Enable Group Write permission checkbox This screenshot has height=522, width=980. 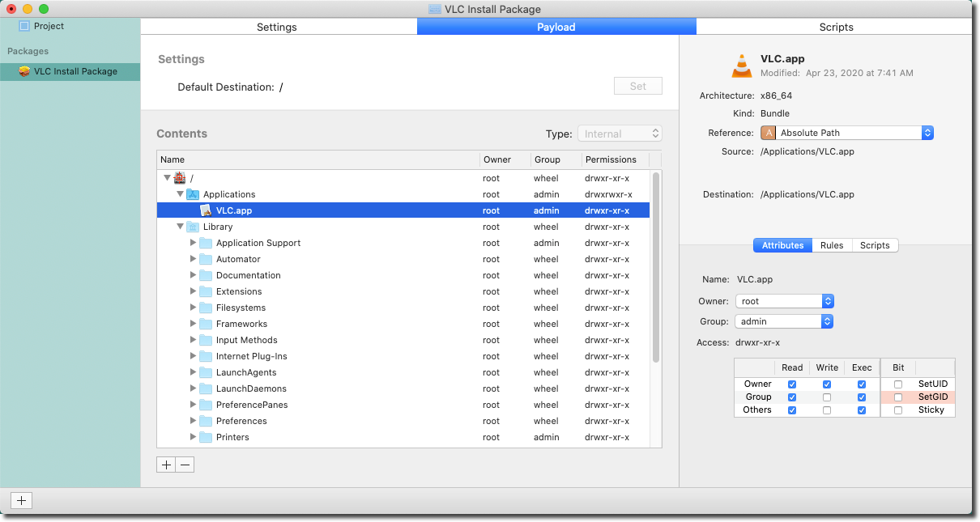827,397
